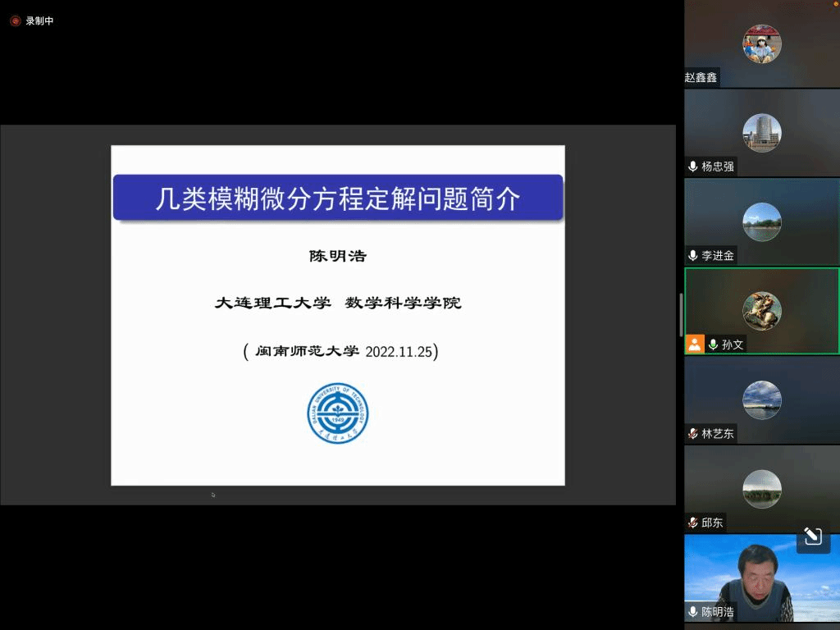Click the 录制中 recording status label
Viewport: 840px width, 630px height.
point(39,21)
